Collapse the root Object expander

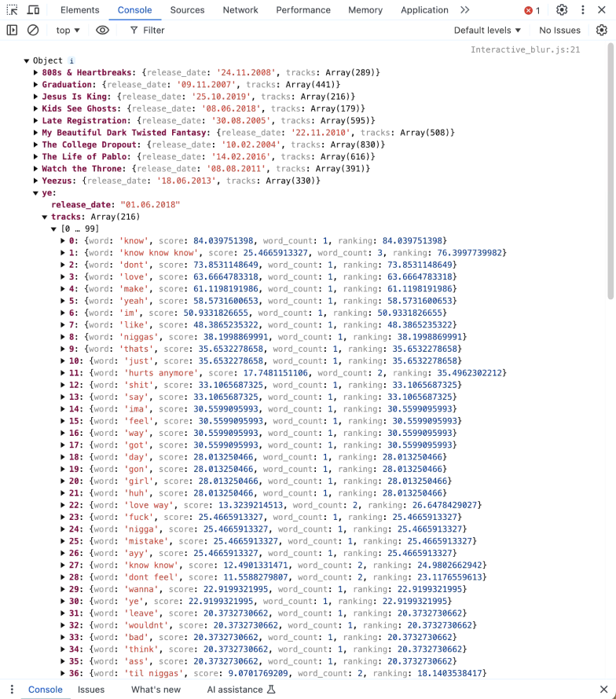(x=26, y=60)
